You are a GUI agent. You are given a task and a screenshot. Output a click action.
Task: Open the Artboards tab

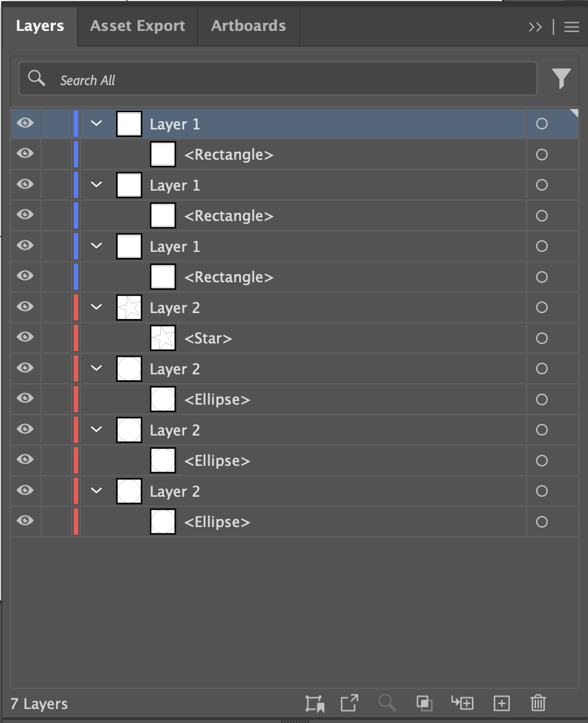[x=248, y=26]
